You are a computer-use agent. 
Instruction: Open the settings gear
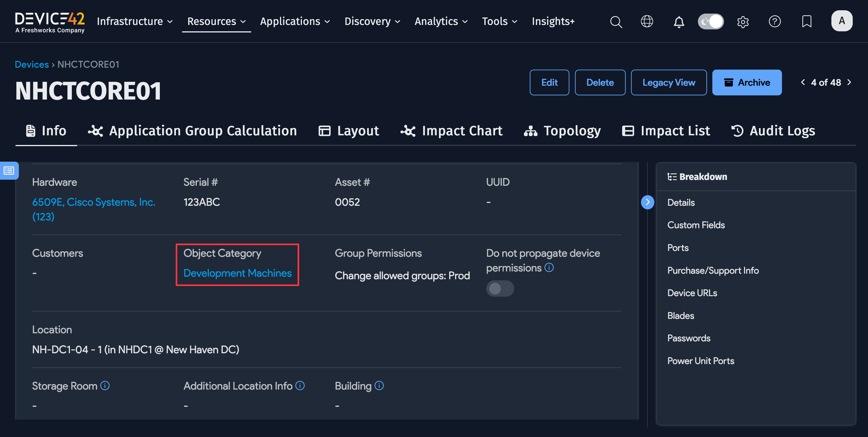point(743,22)
